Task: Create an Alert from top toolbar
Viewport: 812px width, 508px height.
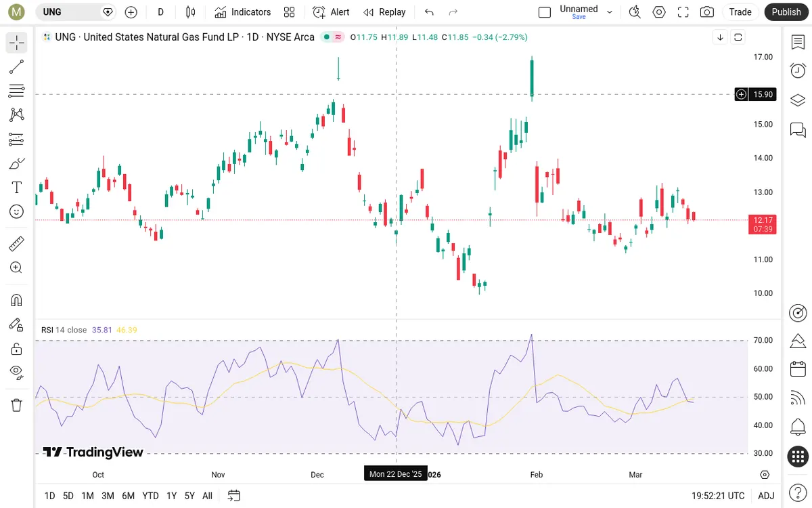Action: [x=332, y=12]
